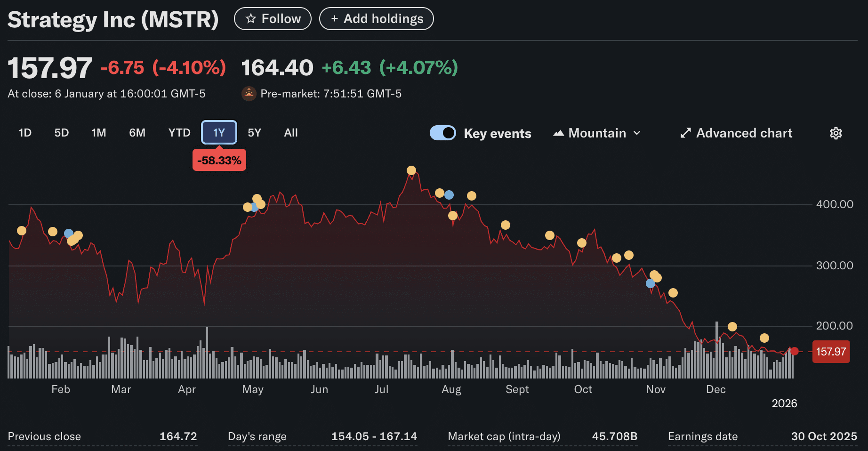The image size is (868, 451).
Task: Click the 157.97 price tag on chart
Action: pos(831,352)
